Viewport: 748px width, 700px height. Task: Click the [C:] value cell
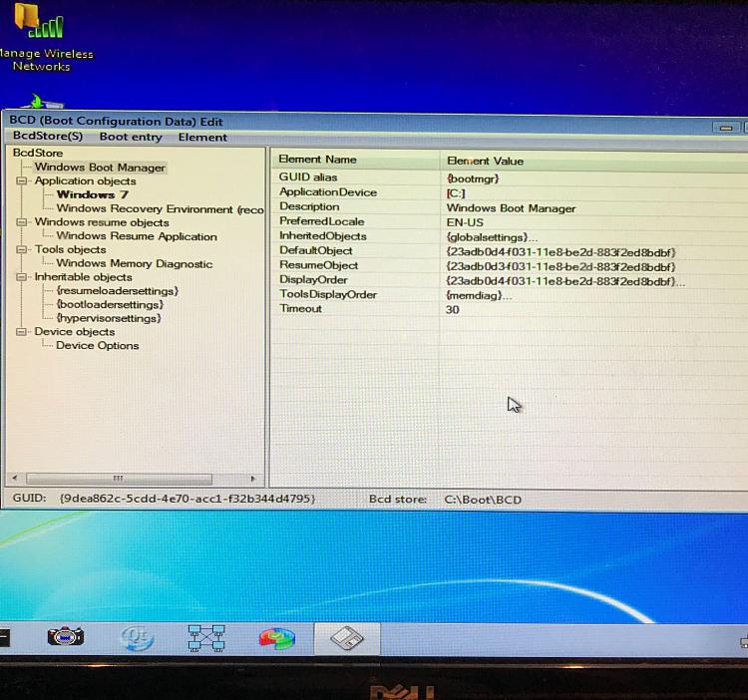pos(456,193)
